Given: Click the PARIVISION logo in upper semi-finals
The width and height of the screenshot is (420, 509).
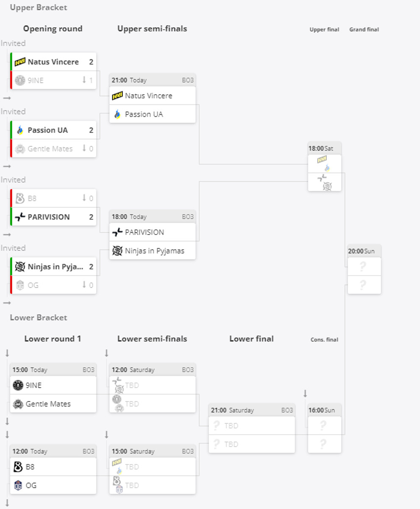Looking at the screenshot, I should 117,232.
